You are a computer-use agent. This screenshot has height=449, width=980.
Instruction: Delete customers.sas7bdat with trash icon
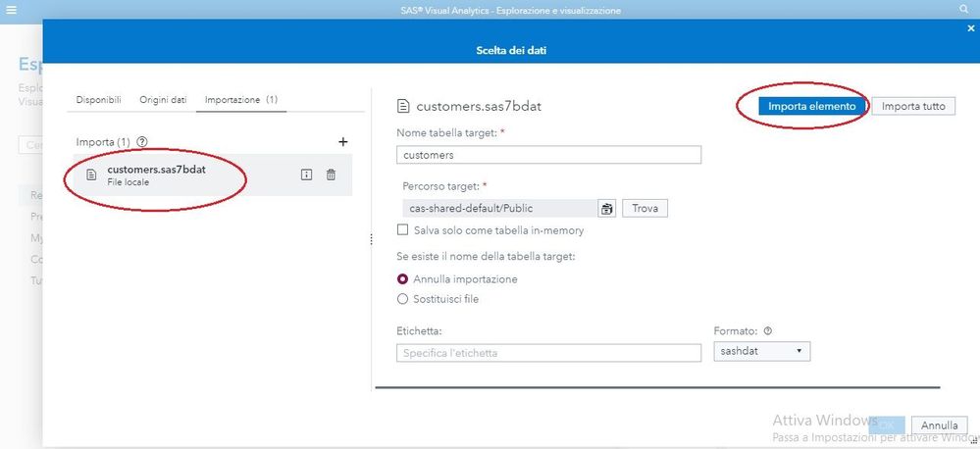click(331, 175)
